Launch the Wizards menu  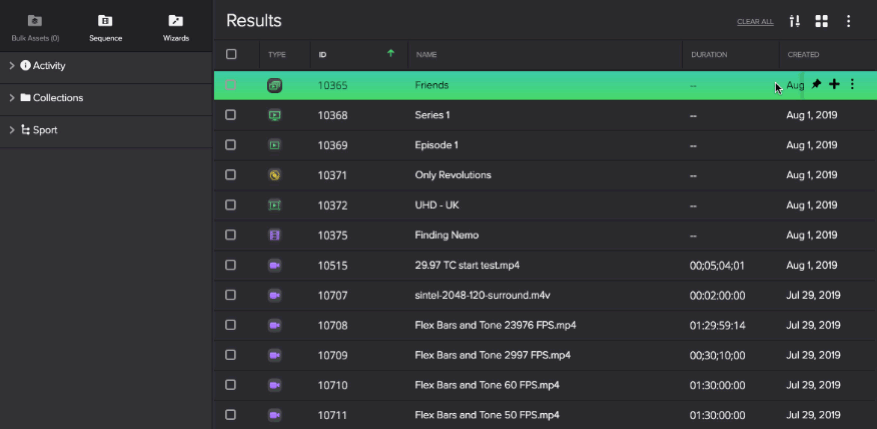pos(176,26)
